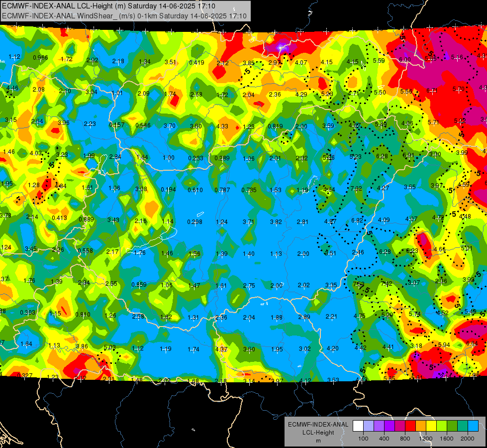
Task: Click the wind shear value "6.00"
Action: (x=405, y=60)
